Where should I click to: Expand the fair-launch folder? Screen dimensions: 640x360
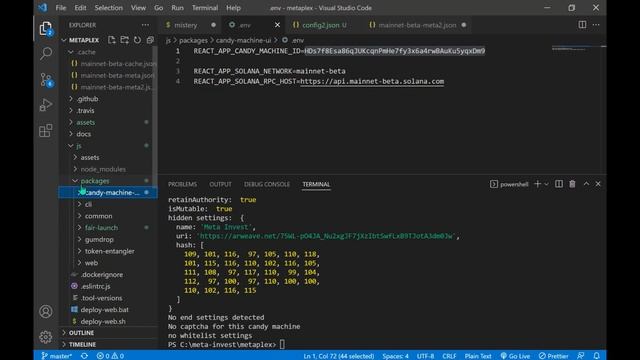click(101, 228)
